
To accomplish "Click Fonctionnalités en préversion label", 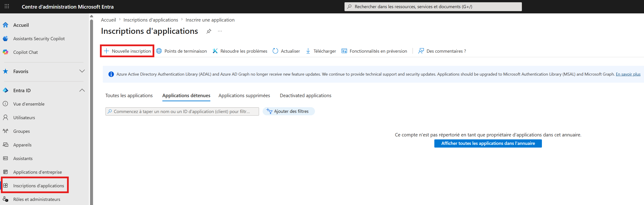I will pyautogui.click(x=378, y=51).
